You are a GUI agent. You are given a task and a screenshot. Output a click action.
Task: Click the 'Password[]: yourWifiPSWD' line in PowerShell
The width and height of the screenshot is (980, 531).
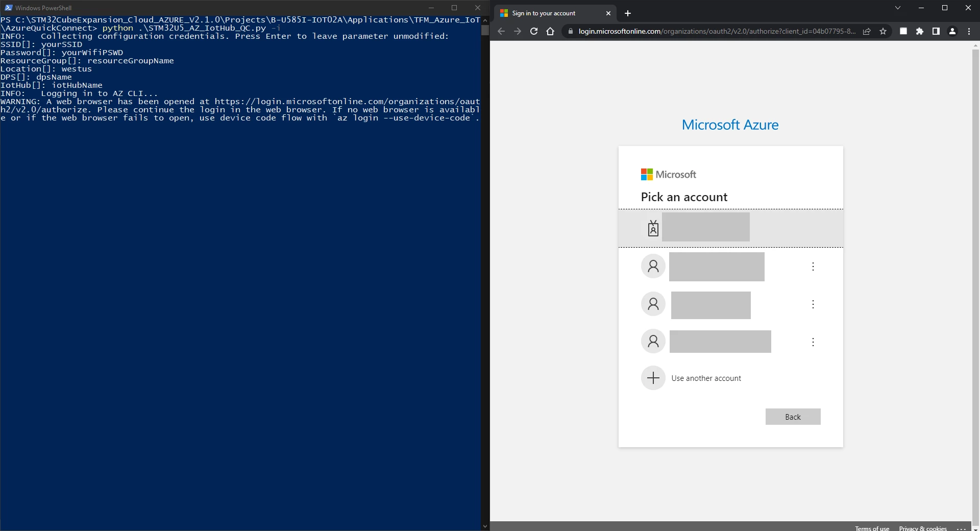click(x=62, y=53)
